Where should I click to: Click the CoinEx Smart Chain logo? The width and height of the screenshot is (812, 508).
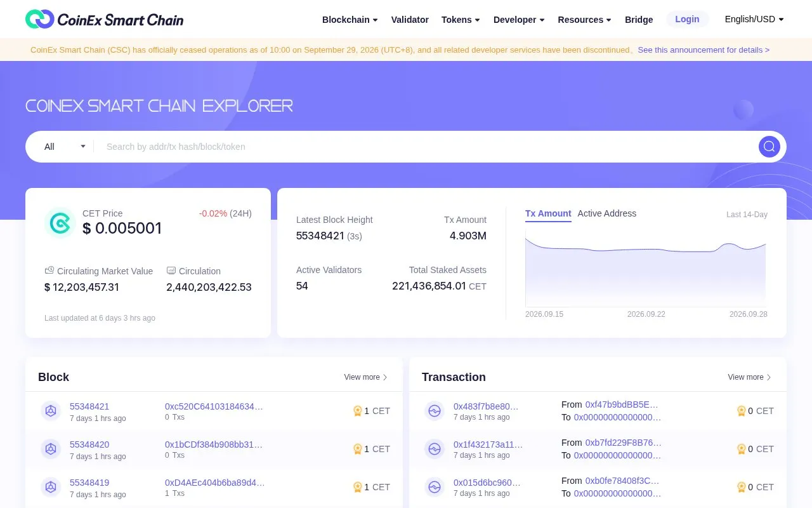[104, 19]
